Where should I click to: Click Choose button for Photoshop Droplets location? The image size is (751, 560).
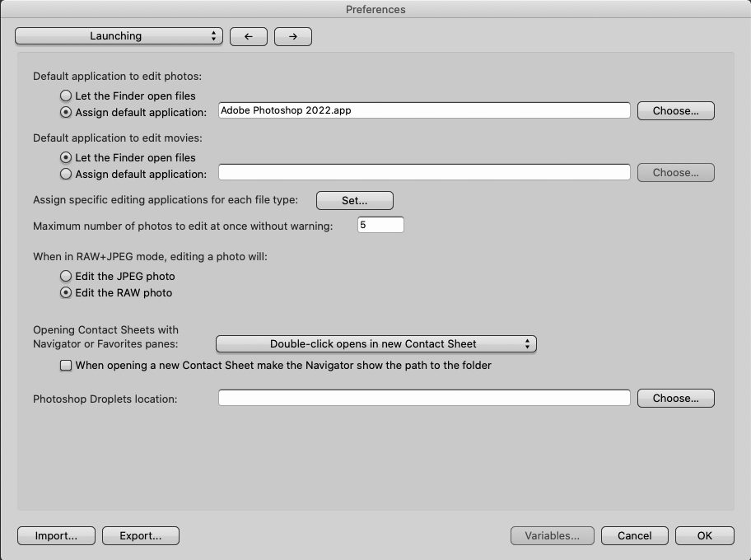click(675, 398)
